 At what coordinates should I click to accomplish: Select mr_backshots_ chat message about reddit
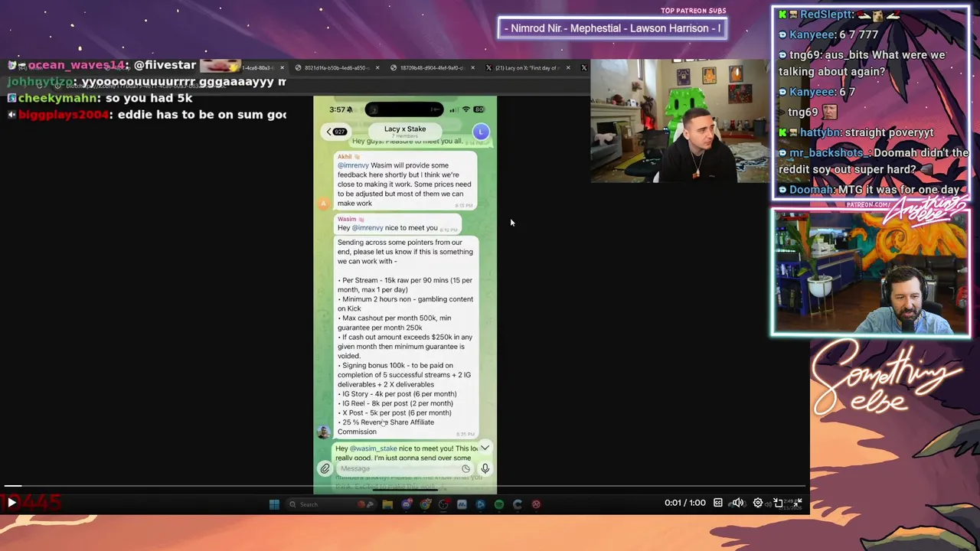pyautogui.click(x=874, y=161)
